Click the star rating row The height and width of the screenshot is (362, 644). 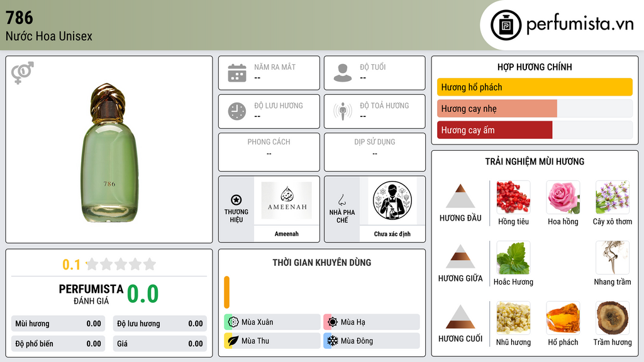(121, 264)
